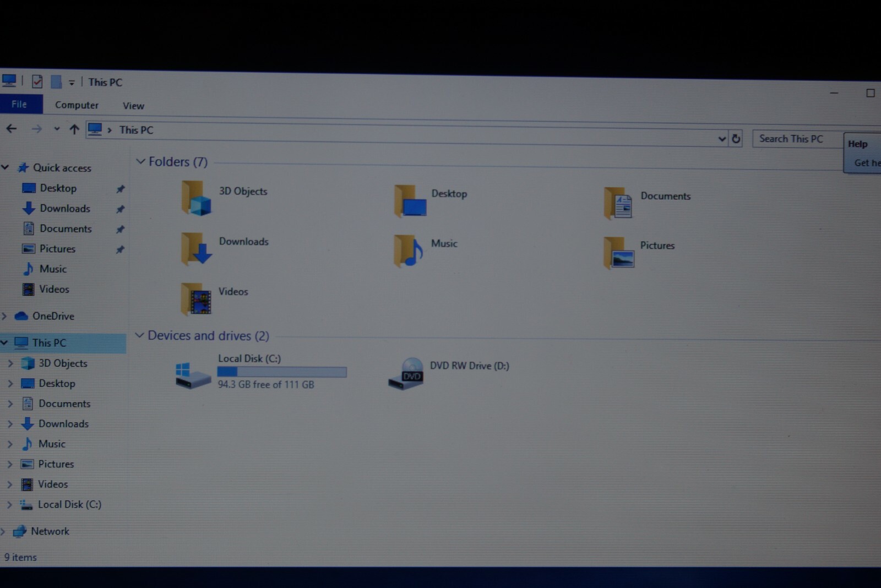The width and height of the screenshot is (881, 588).
Task: Go forward with the Forward arrow
Action: [37, 129]
